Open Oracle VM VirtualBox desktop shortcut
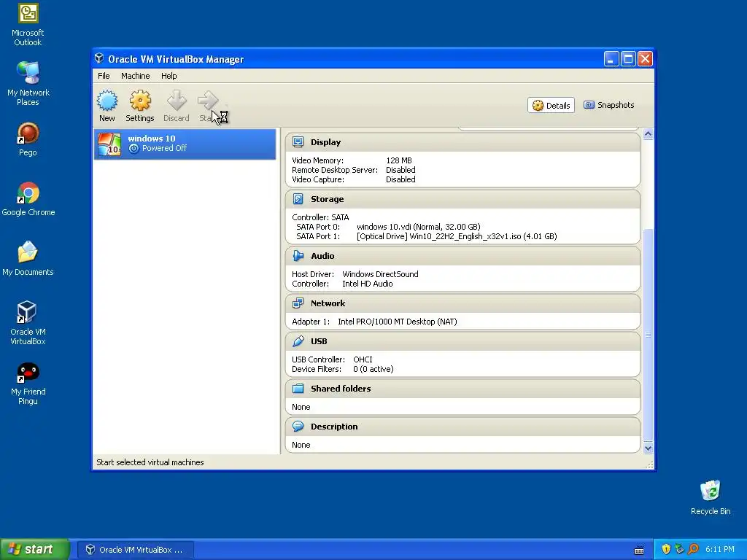 point(28,312)
